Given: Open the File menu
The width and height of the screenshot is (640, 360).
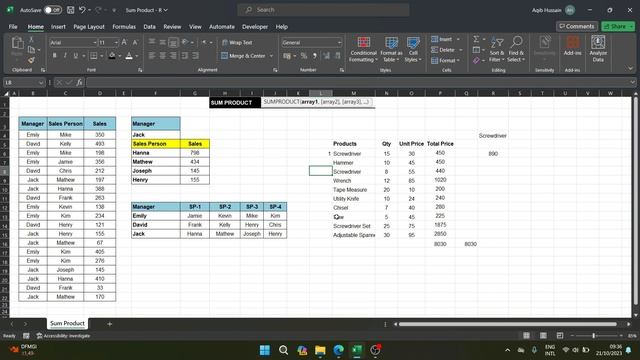Looking at the screenshot, I should pyautogui.click(x=13, y=27).
